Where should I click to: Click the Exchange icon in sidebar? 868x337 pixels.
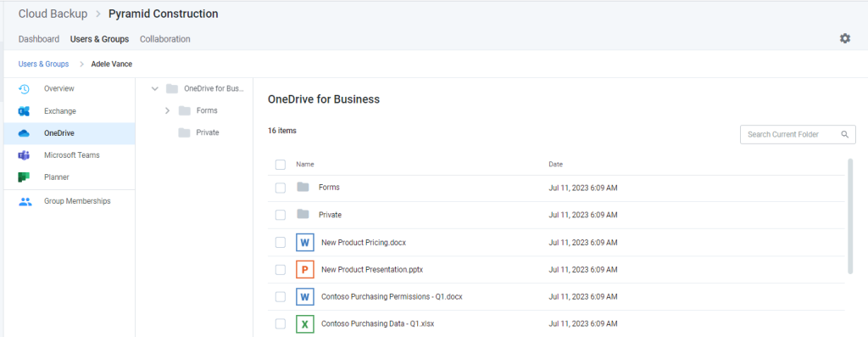click(24, 111)
